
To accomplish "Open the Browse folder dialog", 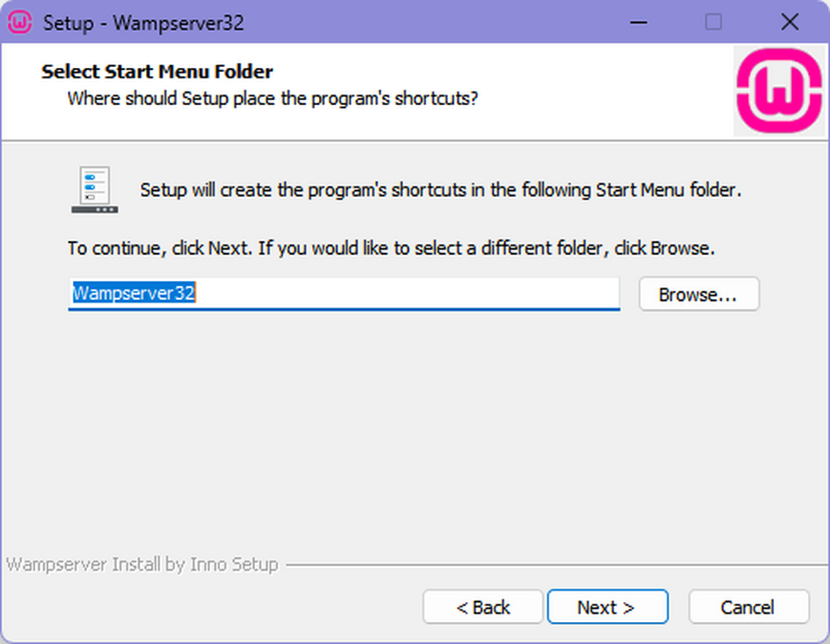I will point(699,295).
